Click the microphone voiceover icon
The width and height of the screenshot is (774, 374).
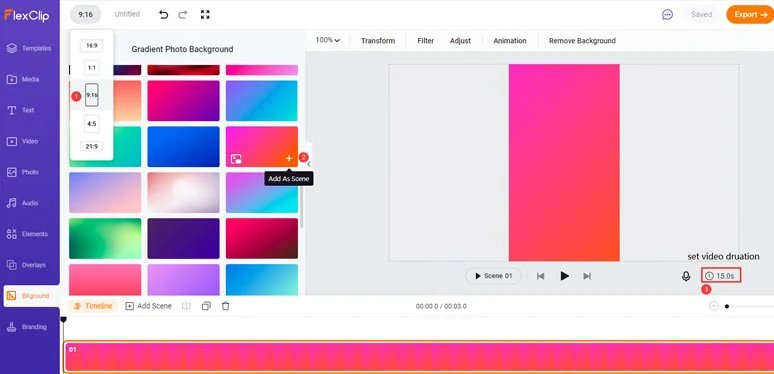point(686,276)
